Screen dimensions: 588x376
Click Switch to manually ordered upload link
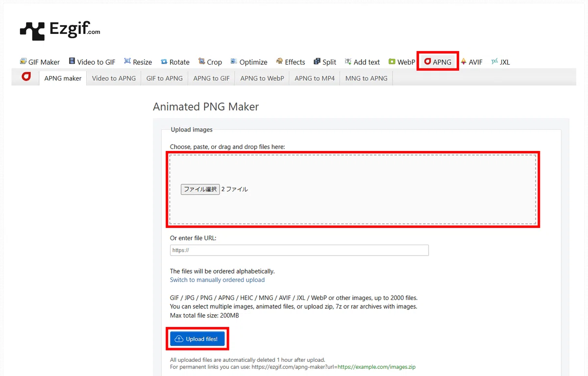coord(217,280)
